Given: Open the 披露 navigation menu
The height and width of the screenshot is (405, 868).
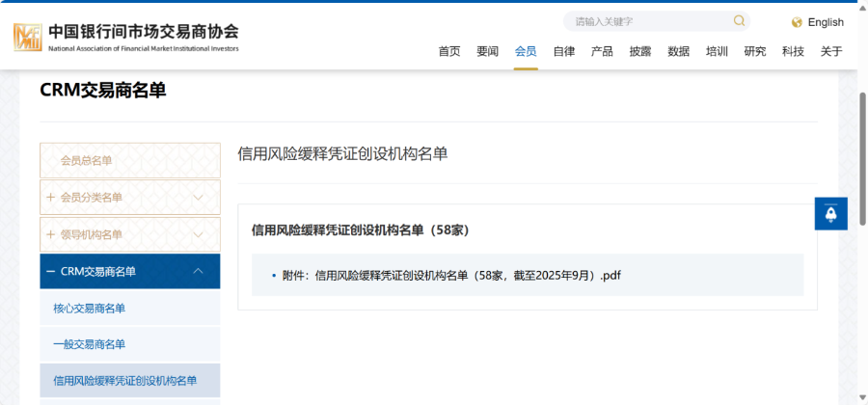Looking at the screenshot, I should click(639, 52).
